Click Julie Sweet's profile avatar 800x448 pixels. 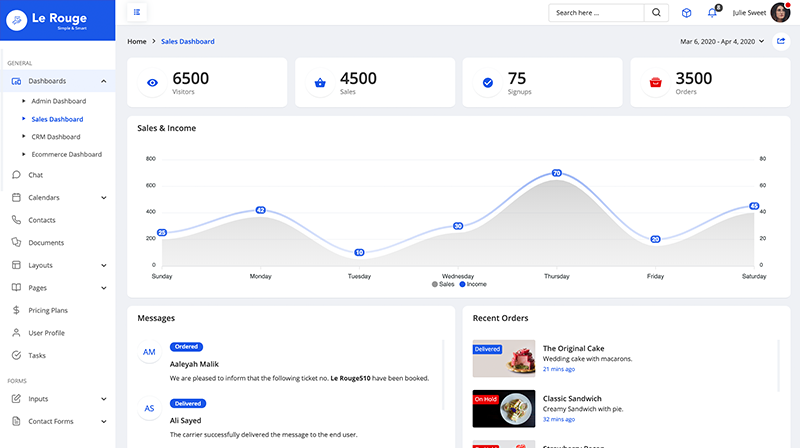[x=780, y=13]
